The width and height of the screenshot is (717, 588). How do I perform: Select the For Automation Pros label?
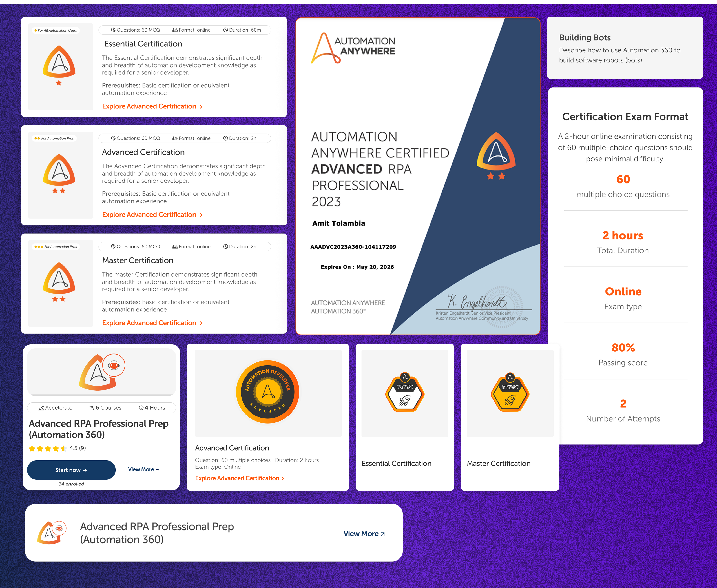coord(54,138)
